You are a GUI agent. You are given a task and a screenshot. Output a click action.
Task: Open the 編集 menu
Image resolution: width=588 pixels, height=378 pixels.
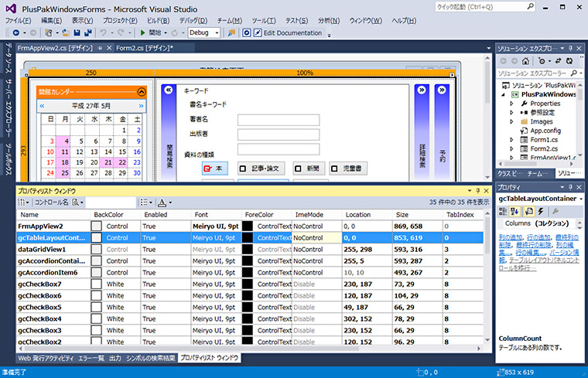pyautogui.click(x=51, y=21)
